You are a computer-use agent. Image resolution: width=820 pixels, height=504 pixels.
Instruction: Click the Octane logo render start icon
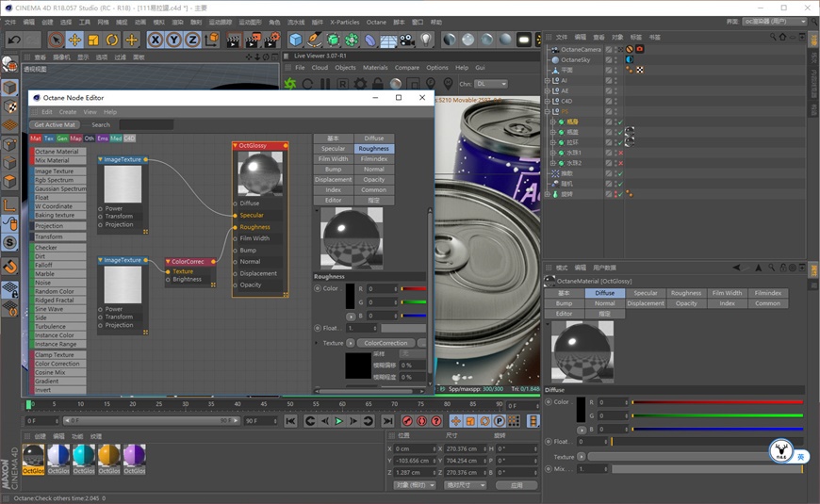(290, 84)
